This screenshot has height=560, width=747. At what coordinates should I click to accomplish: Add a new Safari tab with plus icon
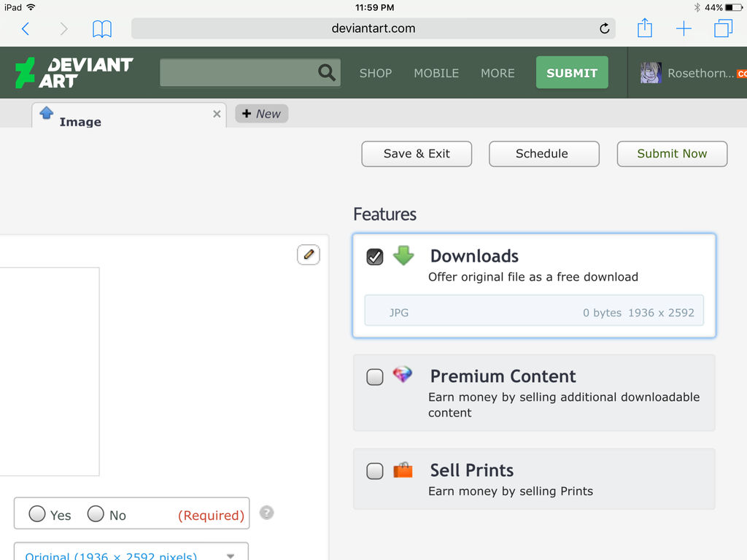(684, 28)
